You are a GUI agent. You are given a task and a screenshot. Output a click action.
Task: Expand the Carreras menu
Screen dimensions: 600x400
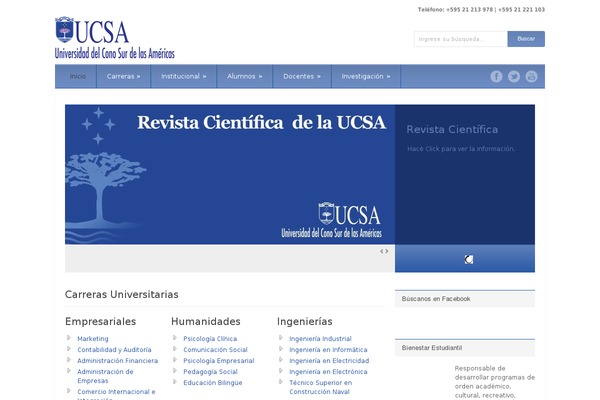(124, 77)
